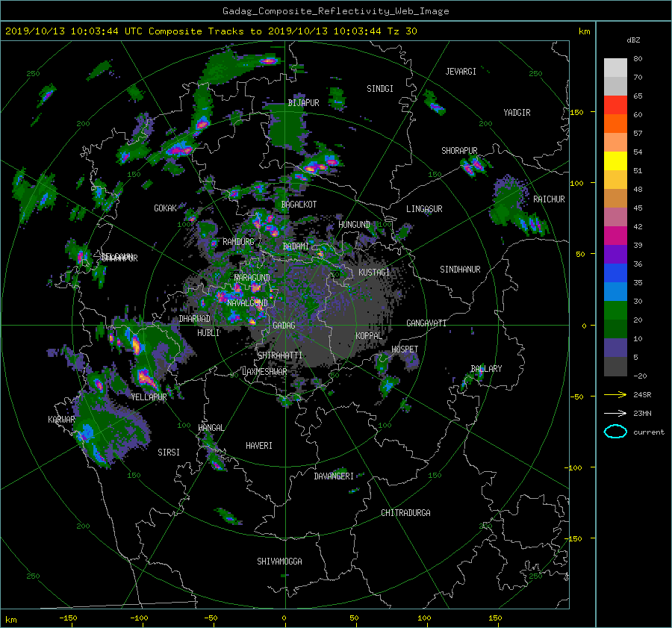Select the magenta swatch in the dBZ scale

tap(615, 235)
